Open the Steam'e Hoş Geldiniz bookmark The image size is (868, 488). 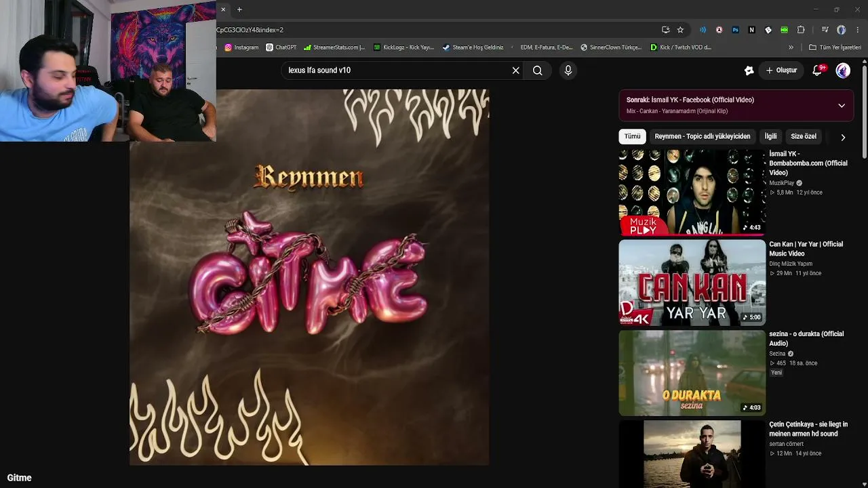[473, 47]
